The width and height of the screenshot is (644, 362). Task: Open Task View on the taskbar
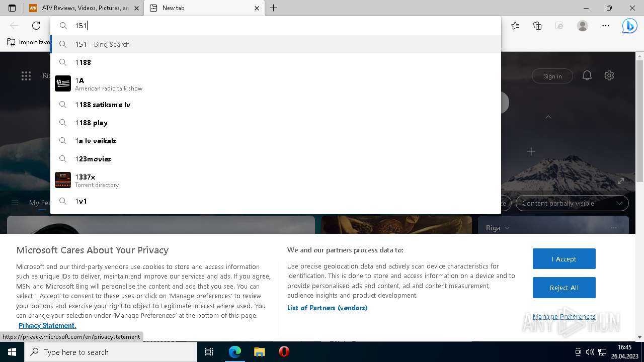click(x=209, y=352)
